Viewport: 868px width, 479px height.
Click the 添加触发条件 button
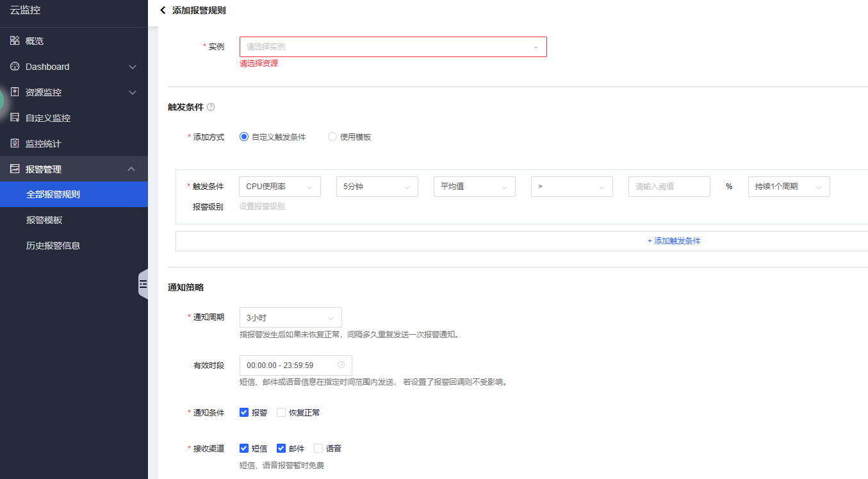673,241
